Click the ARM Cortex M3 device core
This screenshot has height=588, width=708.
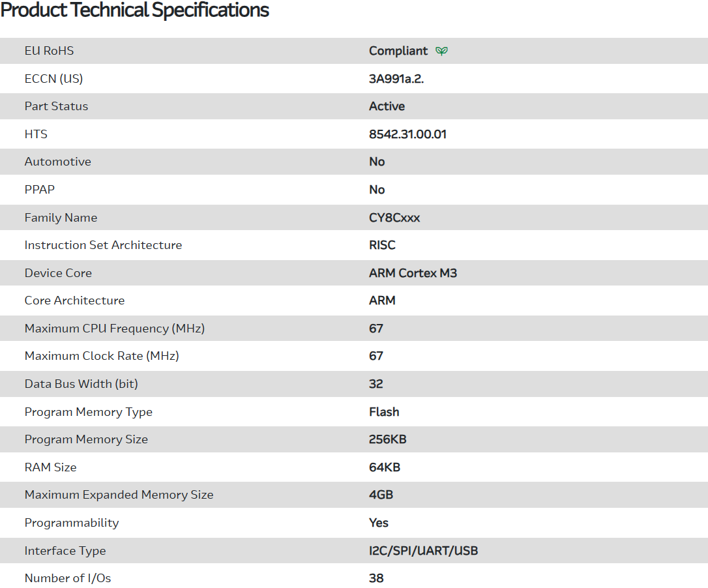point(413,273)
